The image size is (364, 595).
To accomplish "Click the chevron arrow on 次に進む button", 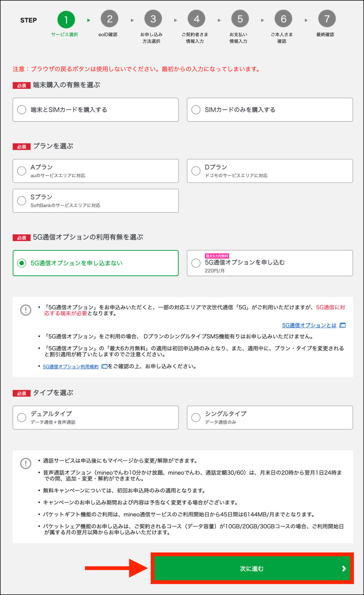I will click(344, 569).
